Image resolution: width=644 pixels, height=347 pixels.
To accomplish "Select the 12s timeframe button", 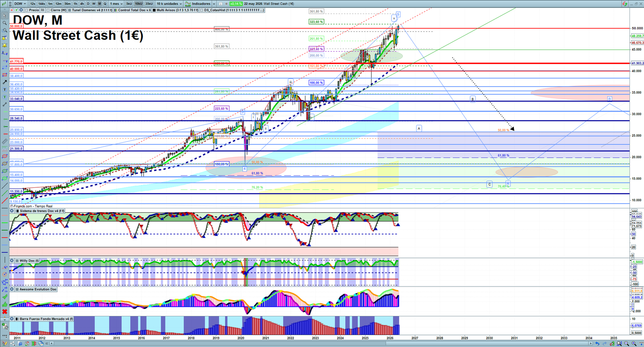I will pyautogui.click(x=33, y=4).
